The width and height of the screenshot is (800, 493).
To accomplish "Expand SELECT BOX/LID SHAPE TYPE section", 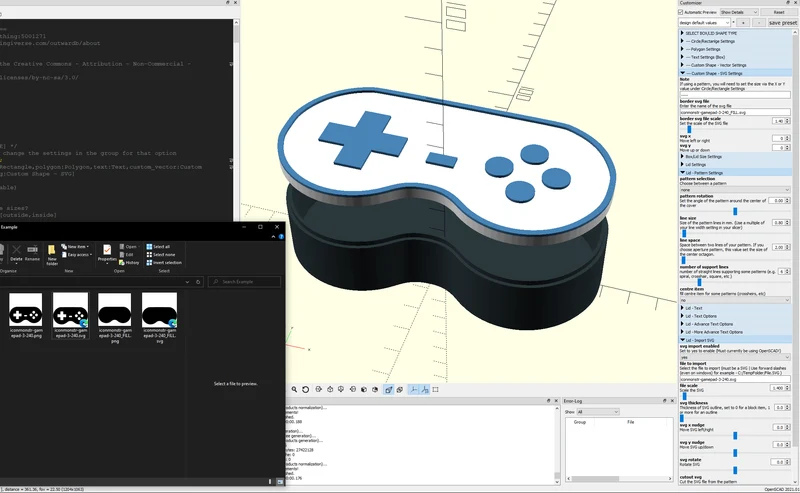I will pos(735,33).
